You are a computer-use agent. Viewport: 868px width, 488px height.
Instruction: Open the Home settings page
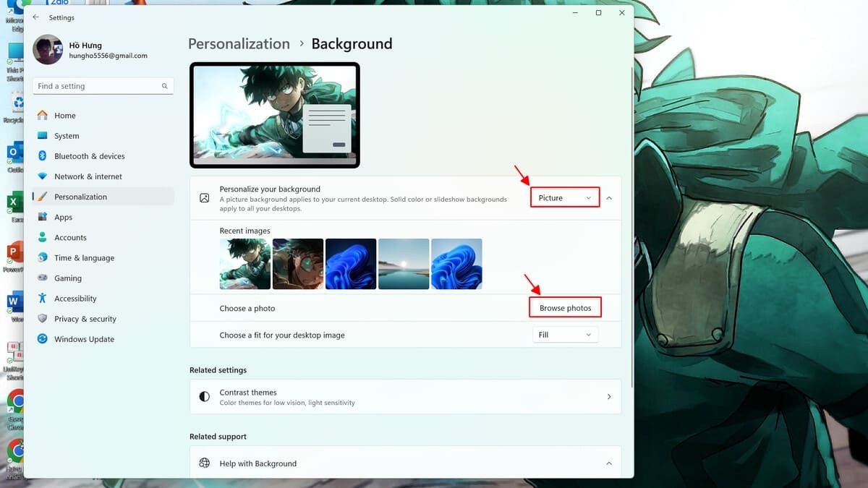(x=64, y=116)
